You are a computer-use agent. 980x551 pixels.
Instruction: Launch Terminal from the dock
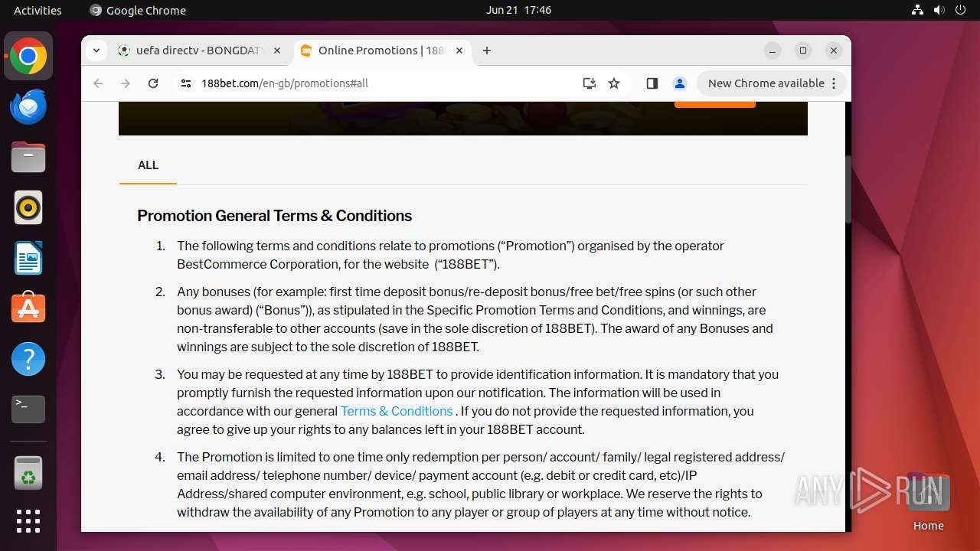28,409
